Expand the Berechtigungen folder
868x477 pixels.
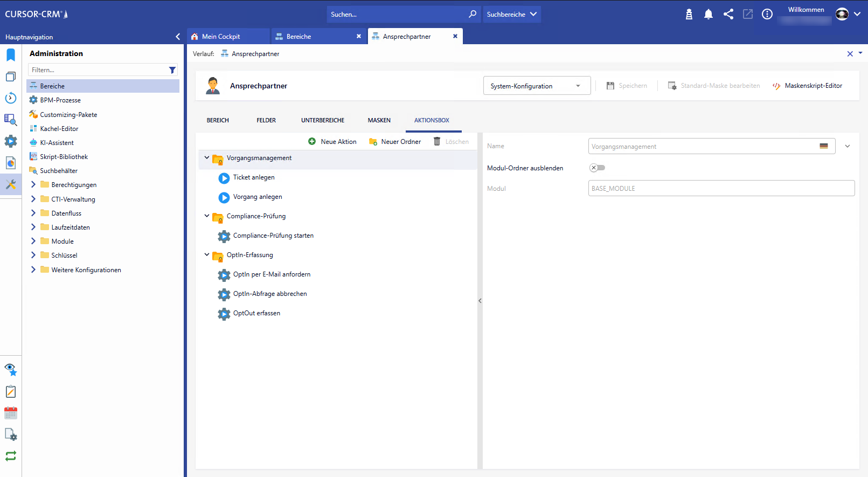tap(33, 185)
